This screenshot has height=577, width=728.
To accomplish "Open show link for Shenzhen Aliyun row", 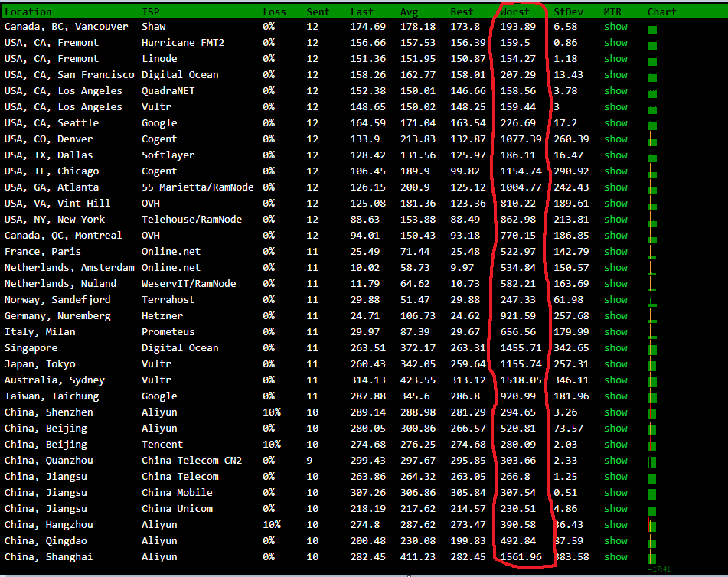I will pyautogui.click(x=615, y=412).
